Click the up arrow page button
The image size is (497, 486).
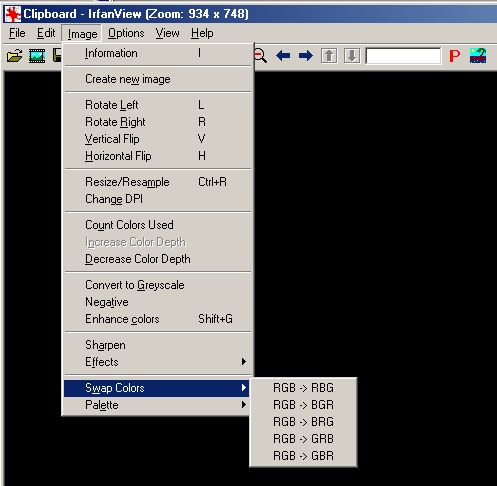tap(329, 56)
